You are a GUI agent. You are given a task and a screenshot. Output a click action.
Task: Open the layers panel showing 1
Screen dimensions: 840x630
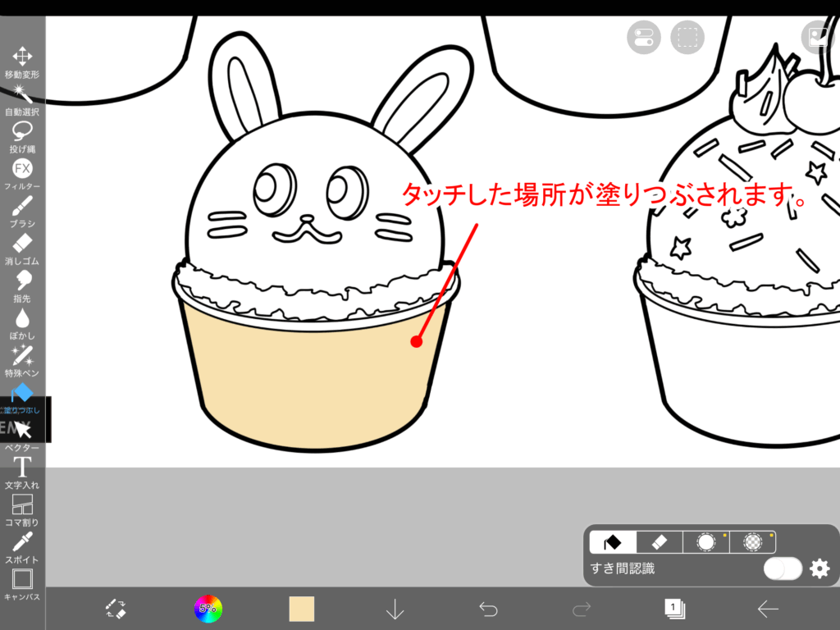pyautogui.click(x=674, y=608)
